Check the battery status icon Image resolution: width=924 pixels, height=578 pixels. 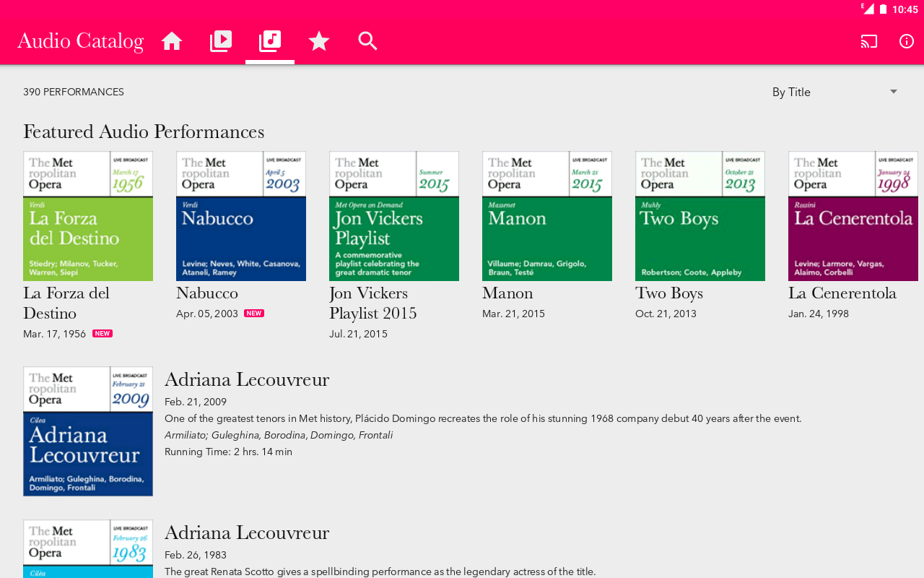(x=883, y=9)
